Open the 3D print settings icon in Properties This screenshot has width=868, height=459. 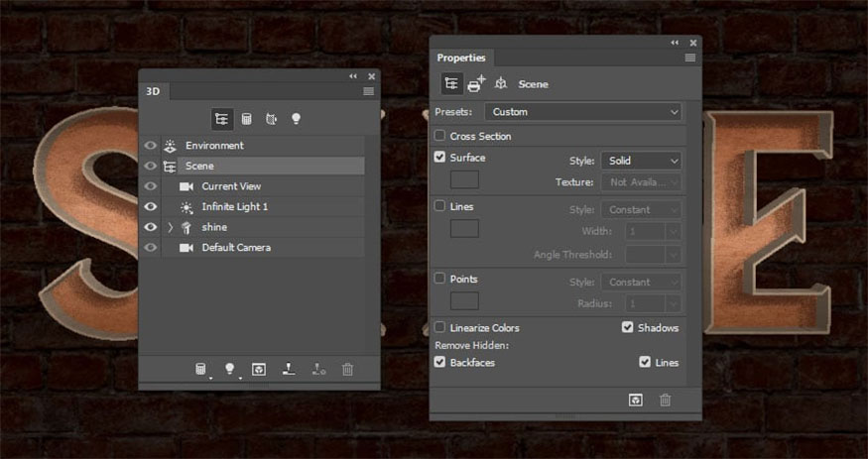pos(476,84)
